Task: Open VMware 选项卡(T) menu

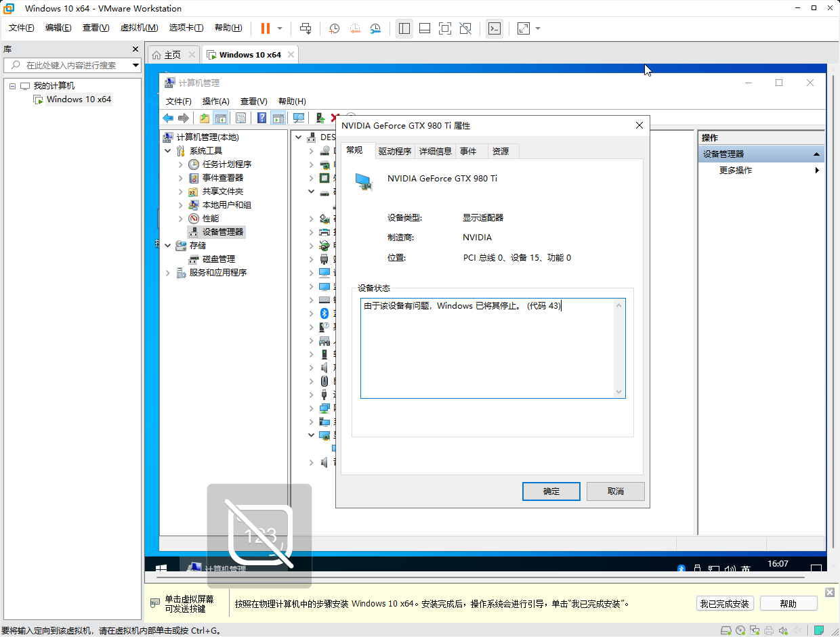Action: pyautogui.click(x=186, y=28)
